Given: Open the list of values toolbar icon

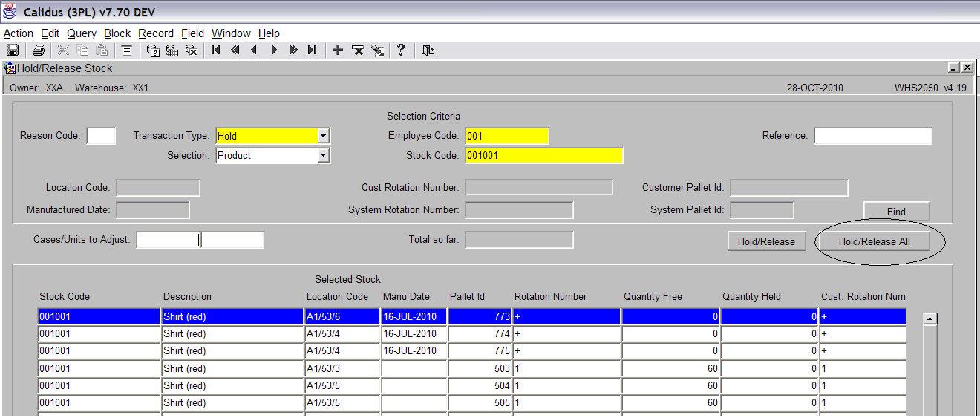Looking at the screenshot, I should [127, 50].
